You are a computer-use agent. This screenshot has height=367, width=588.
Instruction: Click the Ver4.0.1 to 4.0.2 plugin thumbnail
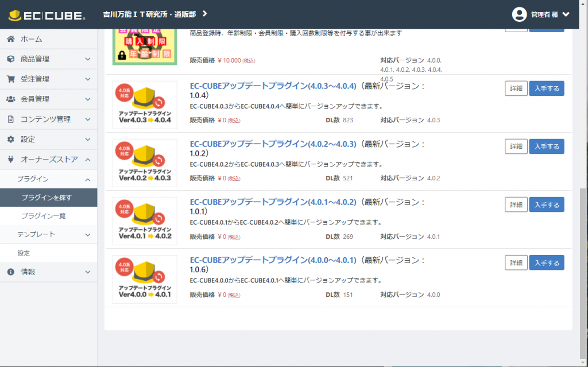click(x=145, y=221)
